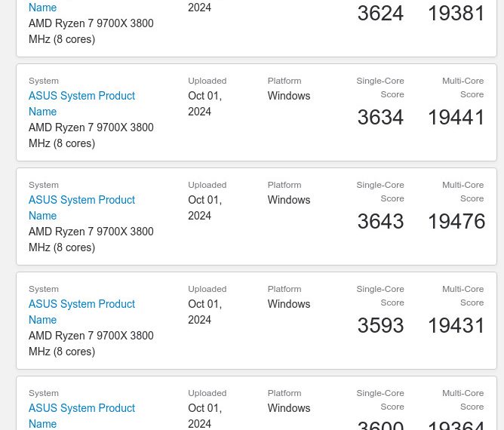
Task: Click the Windows platform text in the bottom card
Action: click(289, 408)
